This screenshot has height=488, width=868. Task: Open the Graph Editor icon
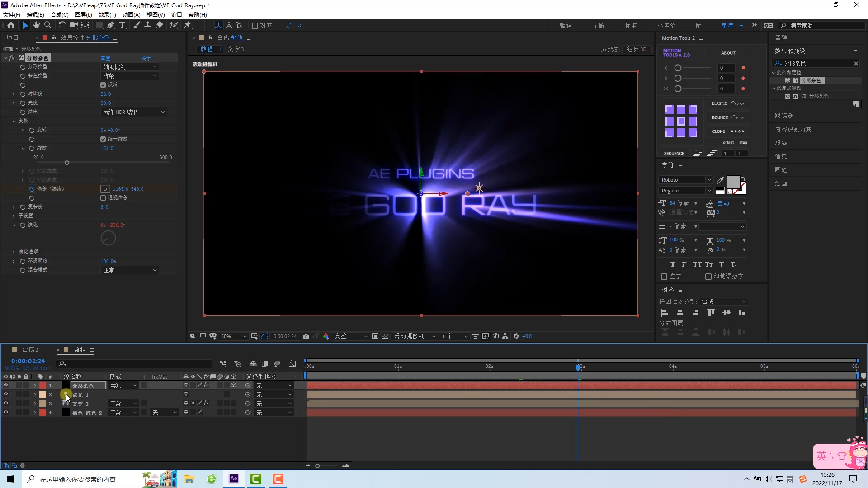coord(292,364)
